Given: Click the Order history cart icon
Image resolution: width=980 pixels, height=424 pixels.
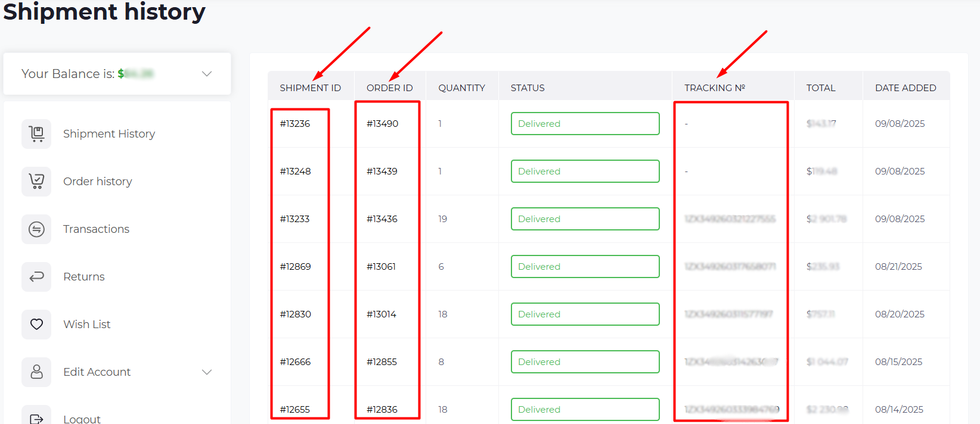Looking at the screenshot, I should (x=36, y=182).
